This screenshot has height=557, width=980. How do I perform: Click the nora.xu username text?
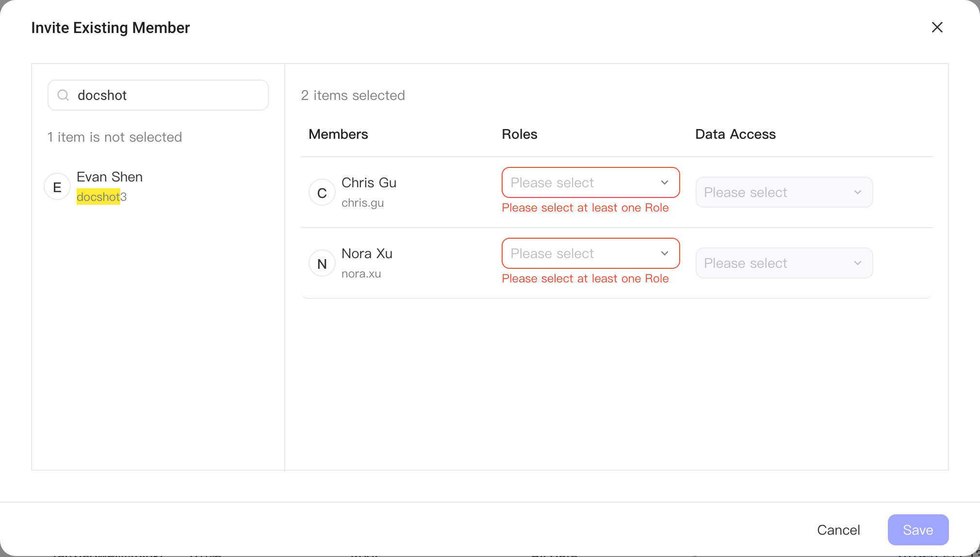[x=361, y=274]
